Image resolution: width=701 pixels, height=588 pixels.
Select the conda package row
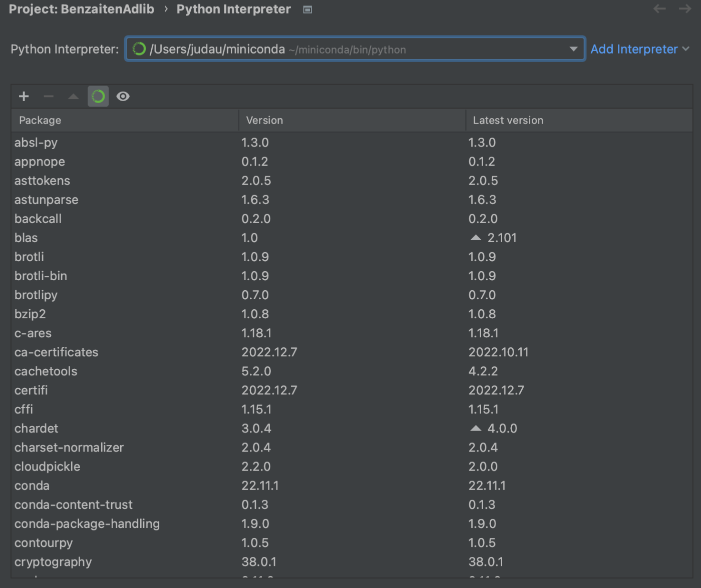tap(352, 485)
